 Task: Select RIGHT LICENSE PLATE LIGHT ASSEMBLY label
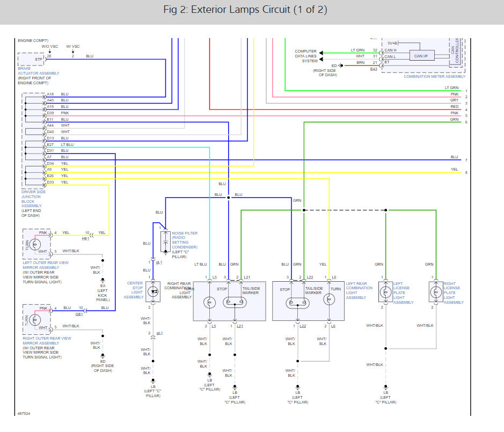point(454,293)
